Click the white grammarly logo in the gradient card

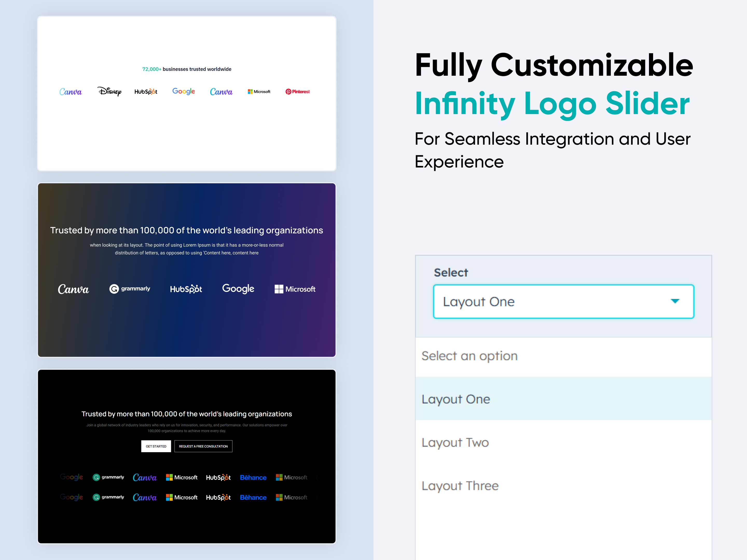(130, 289)
